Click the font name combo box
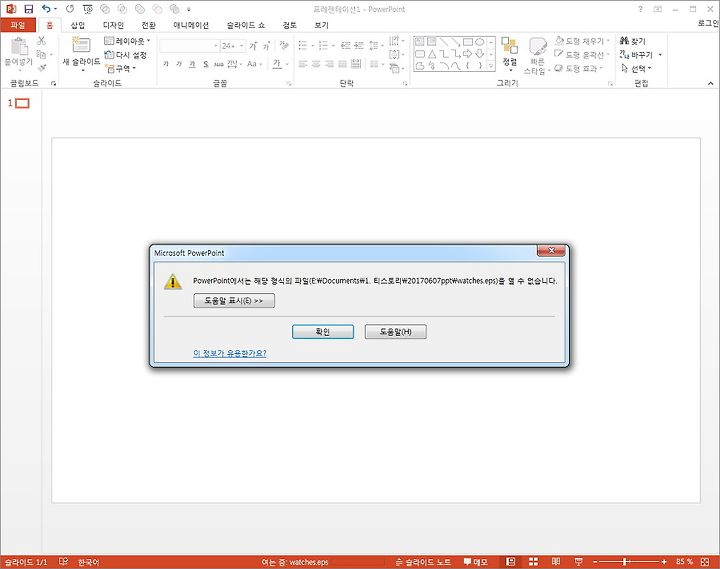 pyautogui.click(x=189, y=46)
